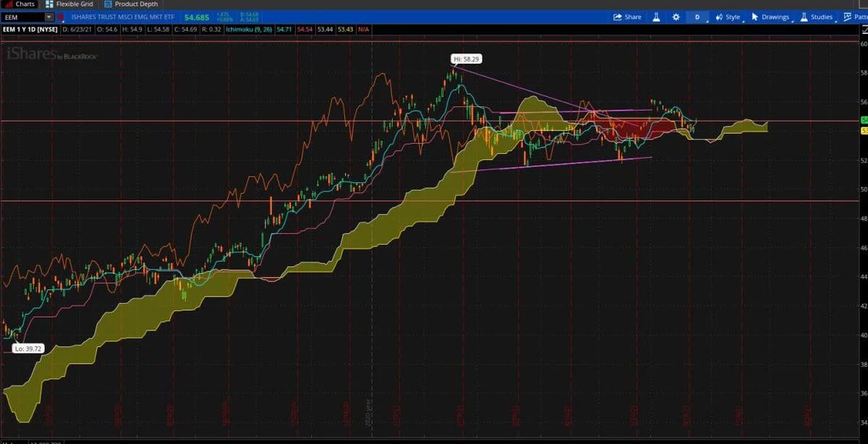The height and width of the screenshot is (444, 868).
Task: Open the Style menu
Action: [x=728, y=17]
